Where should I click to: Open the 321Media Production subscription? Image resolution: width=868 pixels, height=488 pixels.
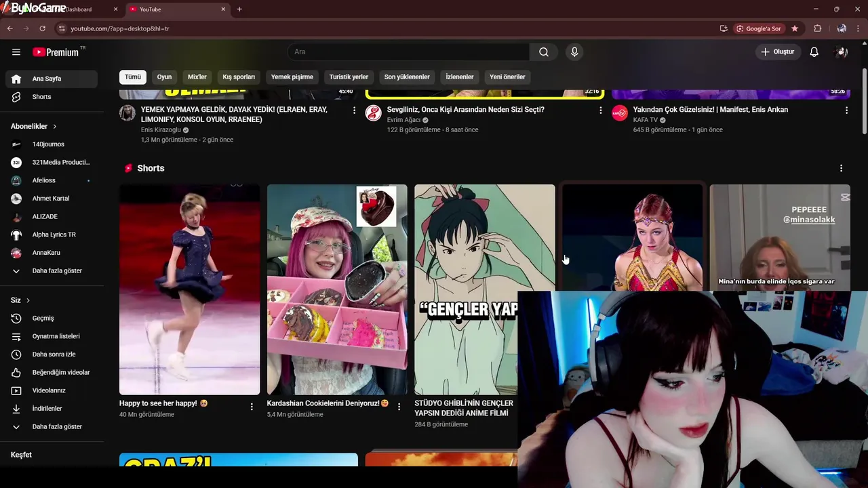[x=52, y=163]
